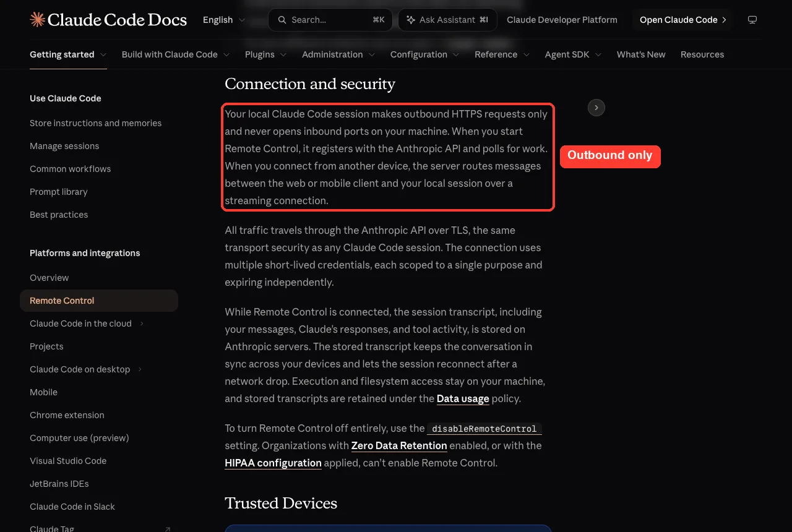Open Claude Code in Slack sidebar page

(72, 507)
